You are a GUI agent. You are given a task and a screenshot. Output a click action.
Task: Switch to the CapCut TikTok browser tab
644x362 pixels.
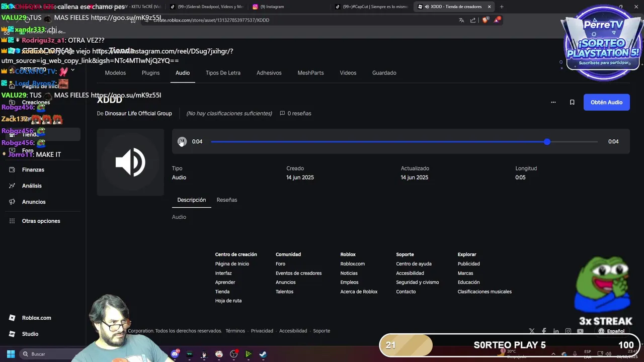372,7
